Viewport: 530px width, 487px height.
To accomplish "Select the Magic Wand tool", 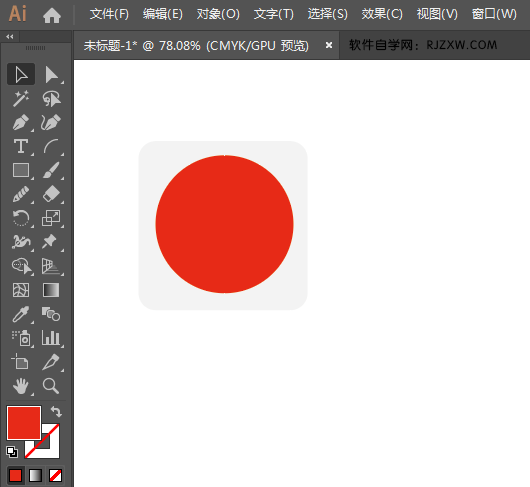I will pyautogui.click(x=21, y=99).
